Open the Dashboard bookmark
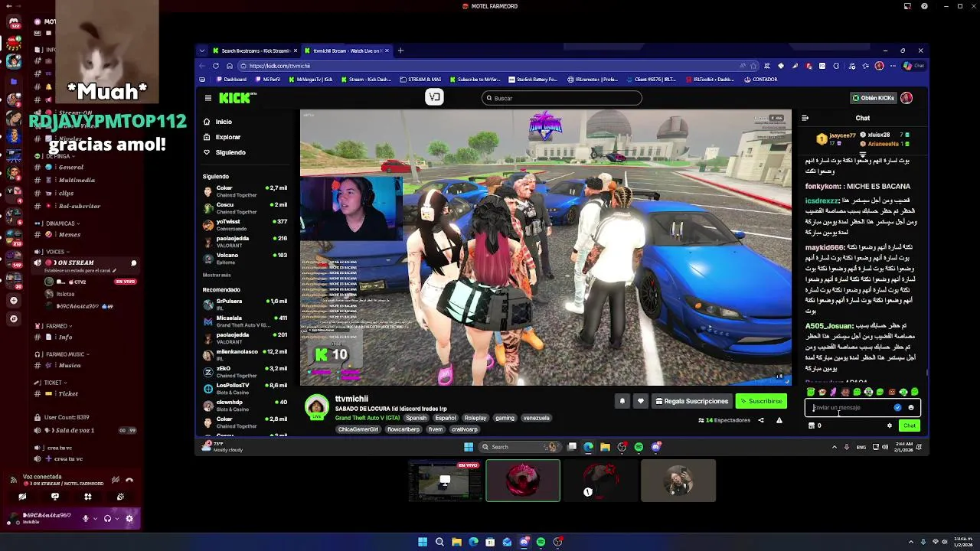The width and height of the screenshot is (980, 551). click(x=231, y=80)
